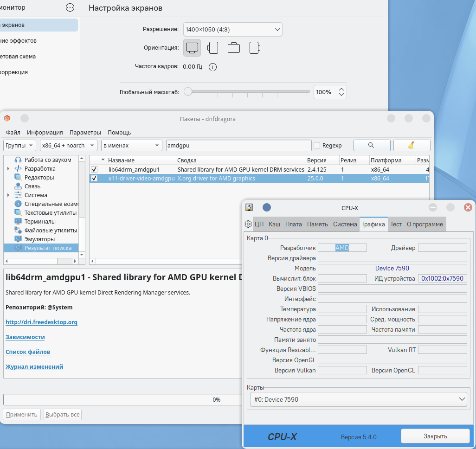Image resolution: width=476 pixels, height=449 pixels.
Task: Open the monitor panel three-dots menu
Action: (x=70, y=7)
